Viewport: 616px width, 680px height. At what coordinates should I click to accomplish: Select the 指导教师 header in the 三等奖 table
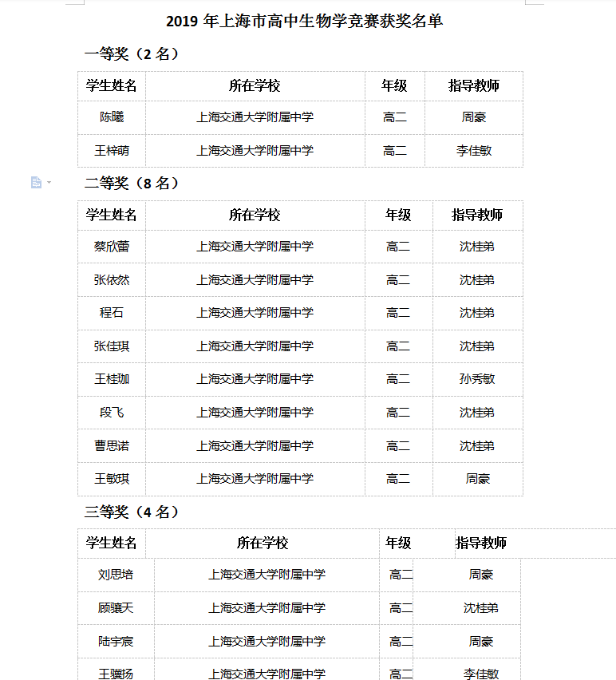pyautogui.click(x=481, y=543)
